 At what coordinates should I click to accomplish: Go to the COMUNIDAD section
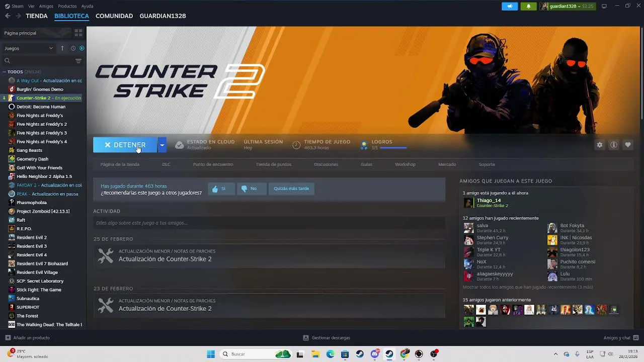114,16
